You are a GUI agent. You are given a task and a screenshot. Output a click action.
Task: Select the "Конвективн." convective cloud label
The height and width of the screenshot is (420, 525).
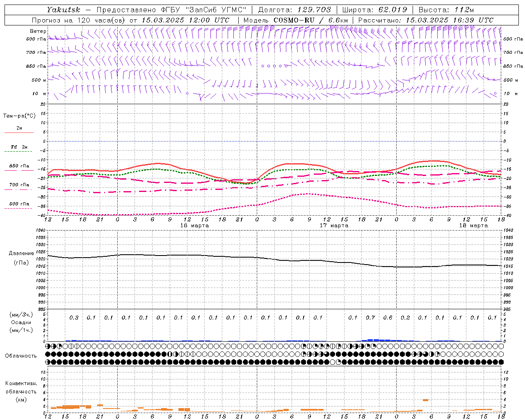21,383
